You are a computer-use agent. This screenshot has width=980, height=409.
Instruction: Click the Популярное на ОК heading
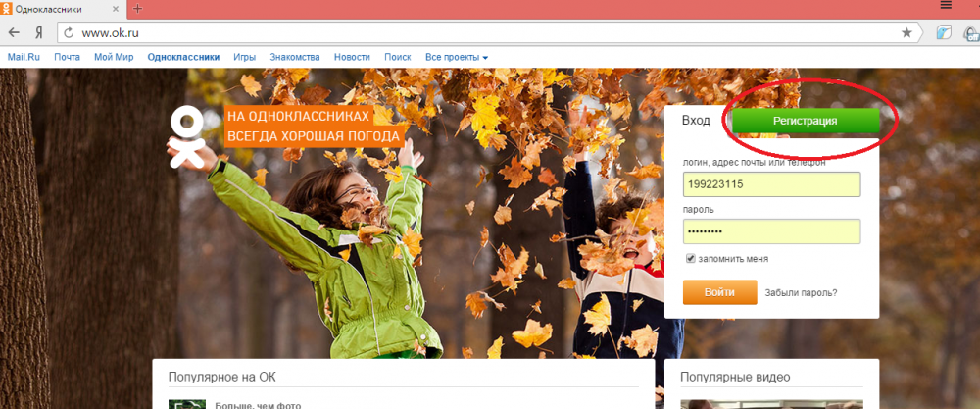pos(221,377)
